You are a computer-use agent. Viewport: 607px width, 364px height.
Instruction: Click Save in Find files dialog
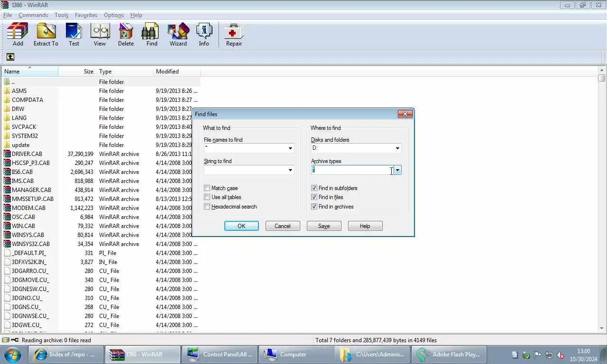point(324,226)
